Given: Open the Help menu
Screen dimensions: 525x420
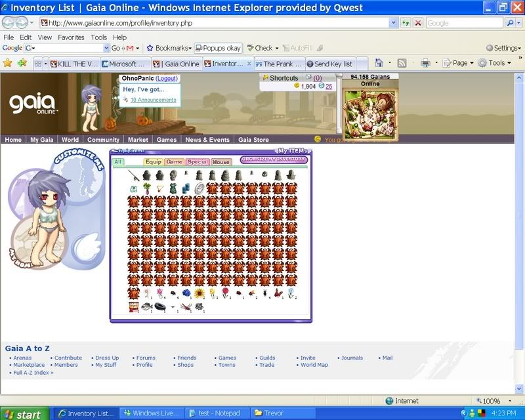Looking at the screenshot, I should [x=119, y=37].
